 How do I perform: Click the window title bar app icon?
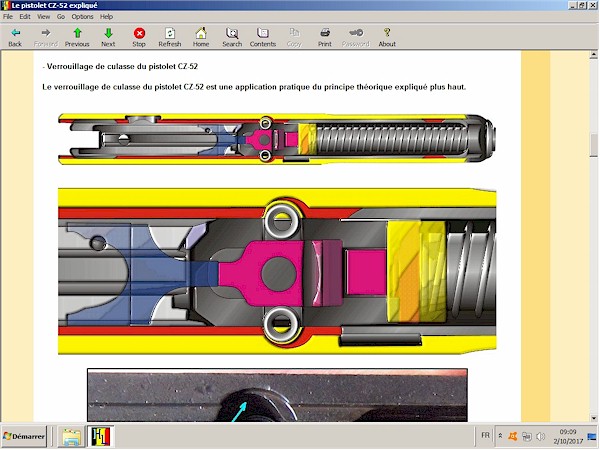point(5,5)
